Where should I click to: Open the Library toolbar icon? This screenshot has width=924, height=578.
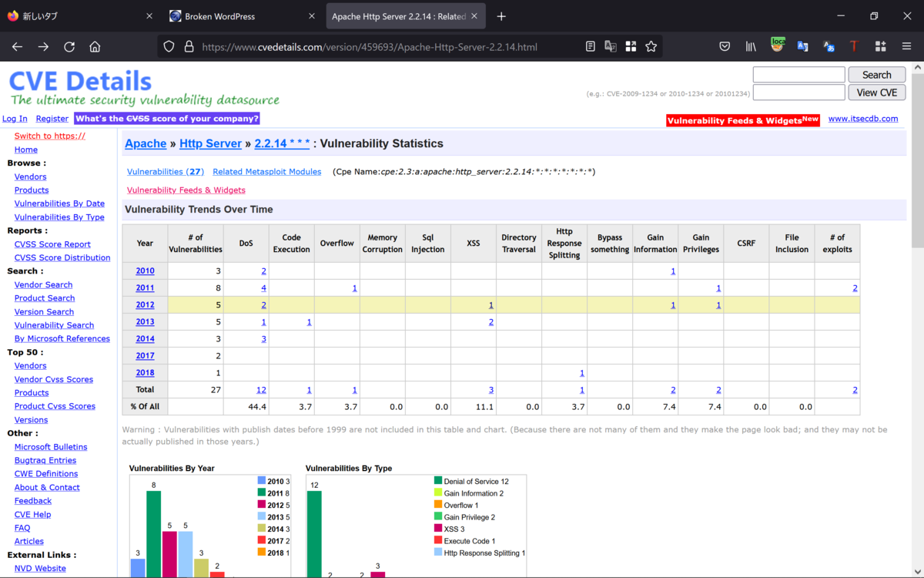(751, 46)
